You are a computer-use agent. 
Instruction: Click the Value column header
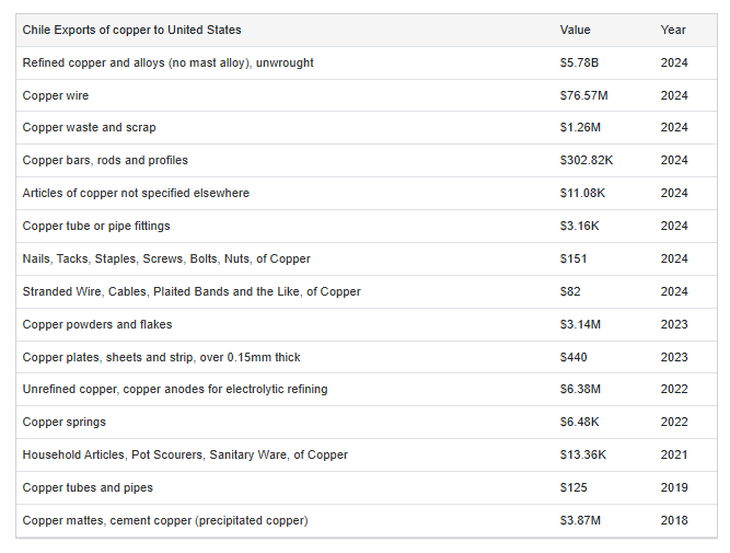575,30
